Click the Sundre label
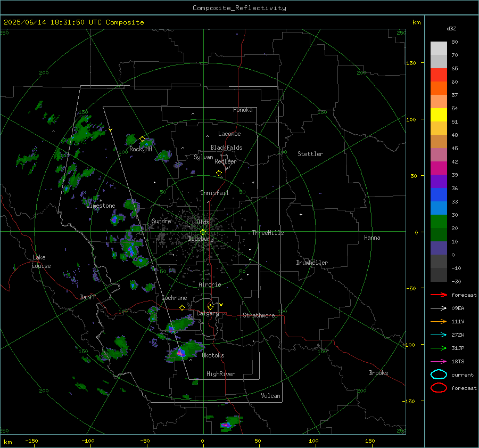The height and width of the screenshot is (448, 479). [x=161, y=221]
